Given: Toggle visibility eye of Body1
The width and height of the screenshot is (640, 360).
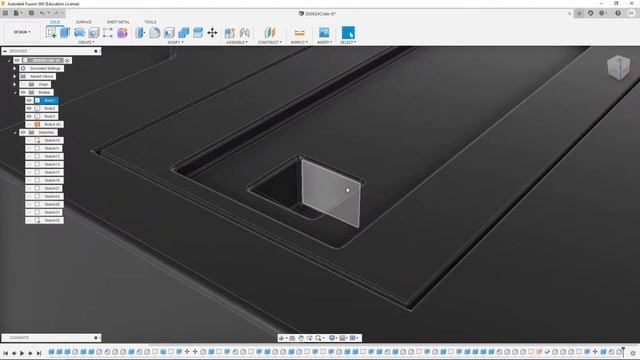Looking at the screenshot, I should (x=29, y=100).
